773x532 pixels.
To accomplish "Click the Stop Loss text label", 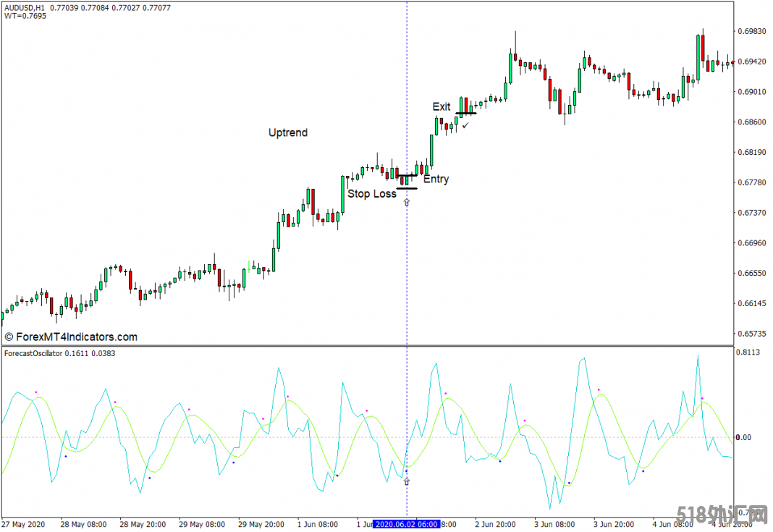I will (x=372, y=194).
